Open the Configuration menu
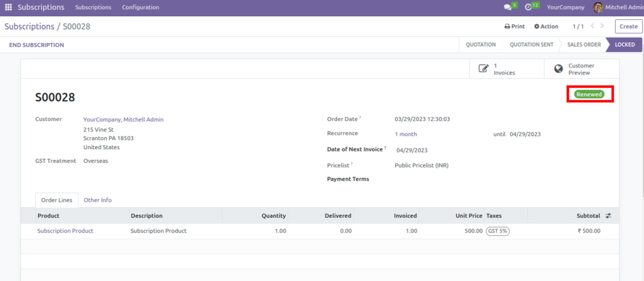Image resolution: width=644 pixels, height=281 pixels. click(x=140, y=8)
